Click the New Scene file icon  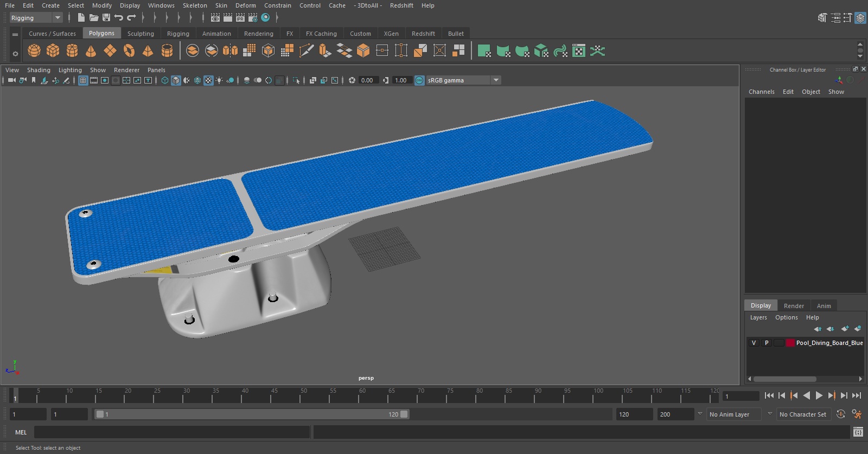click(81, 18)
